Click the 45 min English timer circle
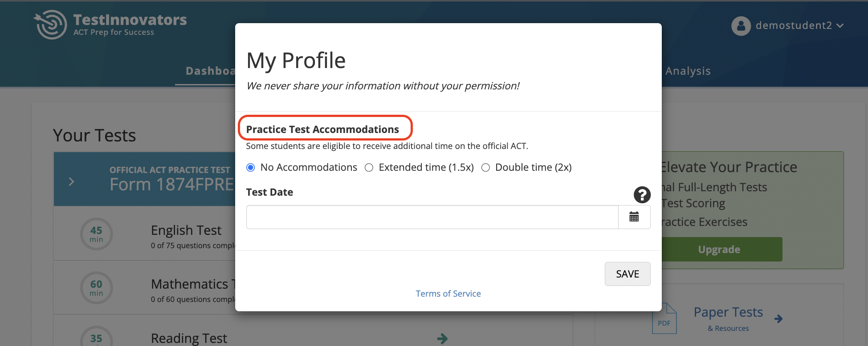868x346 pixels. click(96, 234)
